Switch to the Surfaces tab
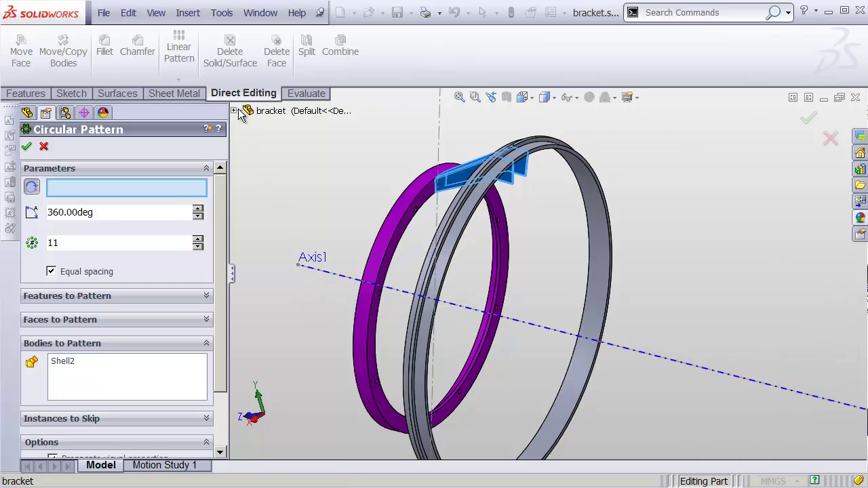868x488 pixels. pos(117,94)
